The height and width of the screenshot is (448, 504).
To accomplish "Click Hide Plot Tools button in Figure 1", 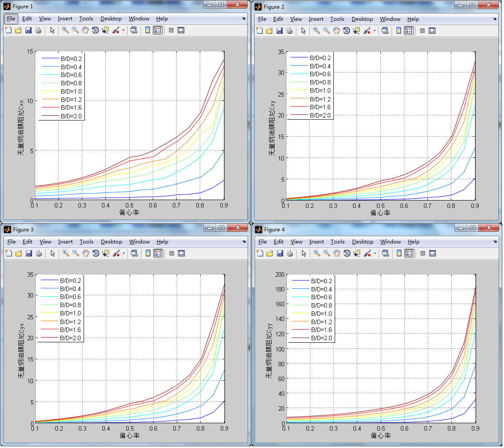I will pos(171,30).
